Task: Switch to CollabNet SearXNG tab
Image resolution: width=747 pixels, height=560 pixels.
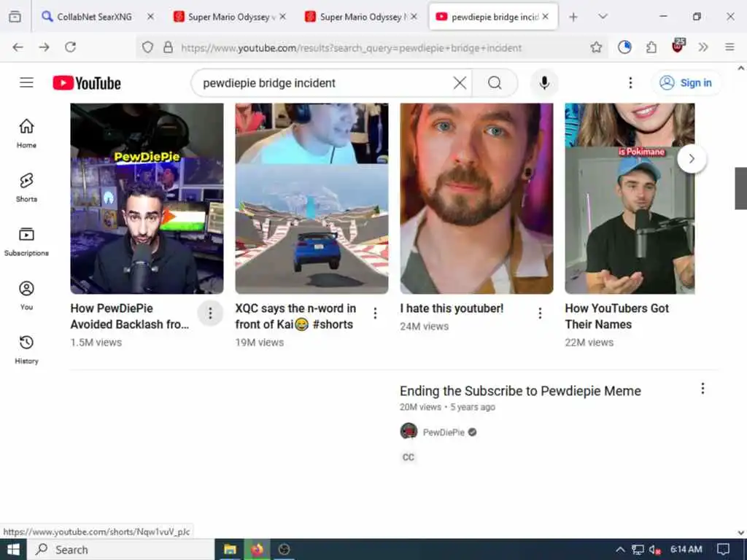Action: 94,17
